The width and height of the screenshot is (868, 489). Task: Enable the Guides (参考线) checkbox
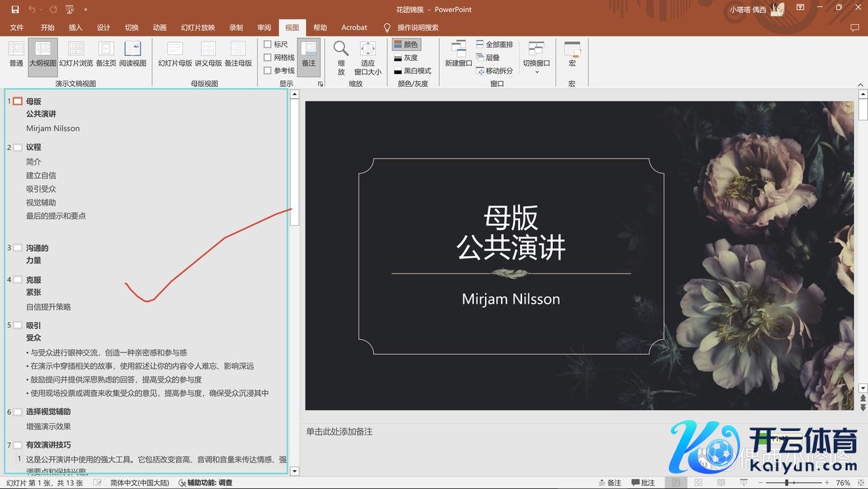click(268, 71)
